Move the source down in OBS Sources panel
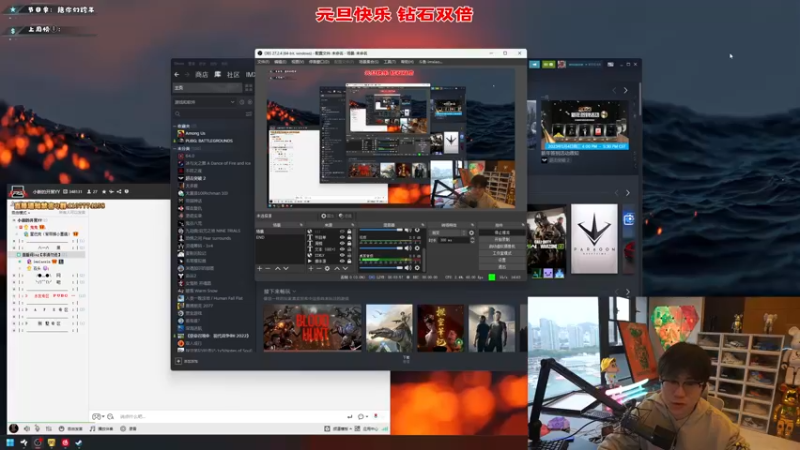Screen dimensions: 800x450 [x=345, y=268]
